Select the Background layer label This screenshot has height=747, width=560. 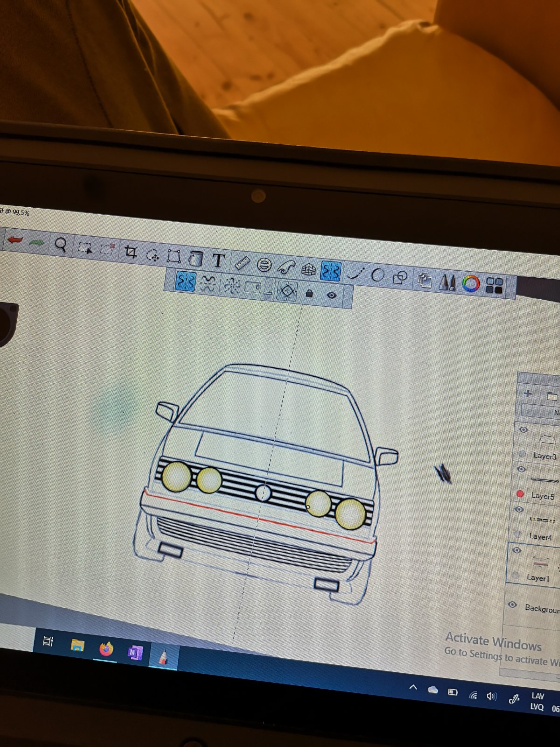542,608
